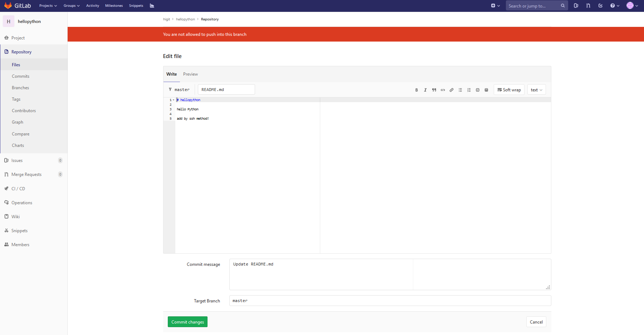Click the Cancel button
Image resolution: width=644 pixels, height=335 pixels.
[536, 322]
